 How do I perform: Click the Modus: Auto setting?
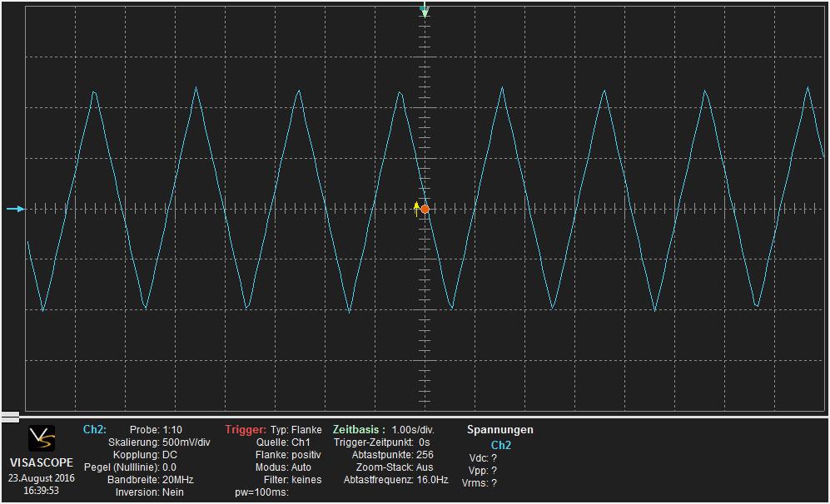coord(283,467)
